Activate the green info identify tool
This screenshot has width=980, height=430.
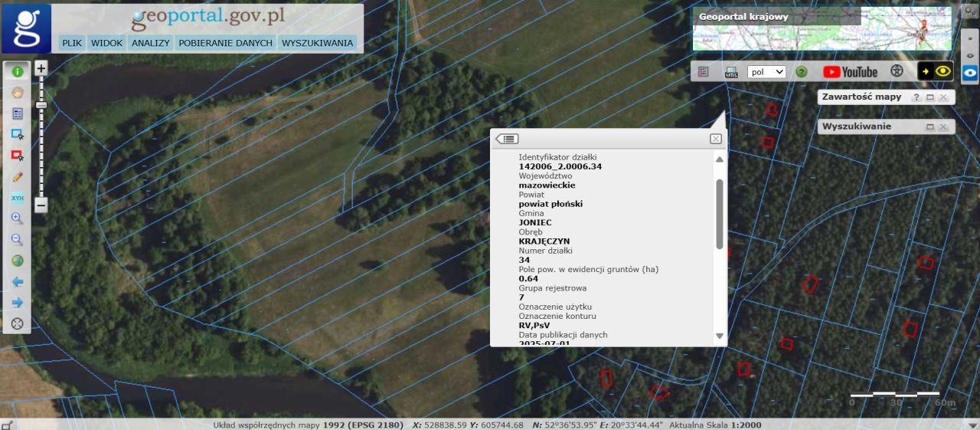click(17, 71)
